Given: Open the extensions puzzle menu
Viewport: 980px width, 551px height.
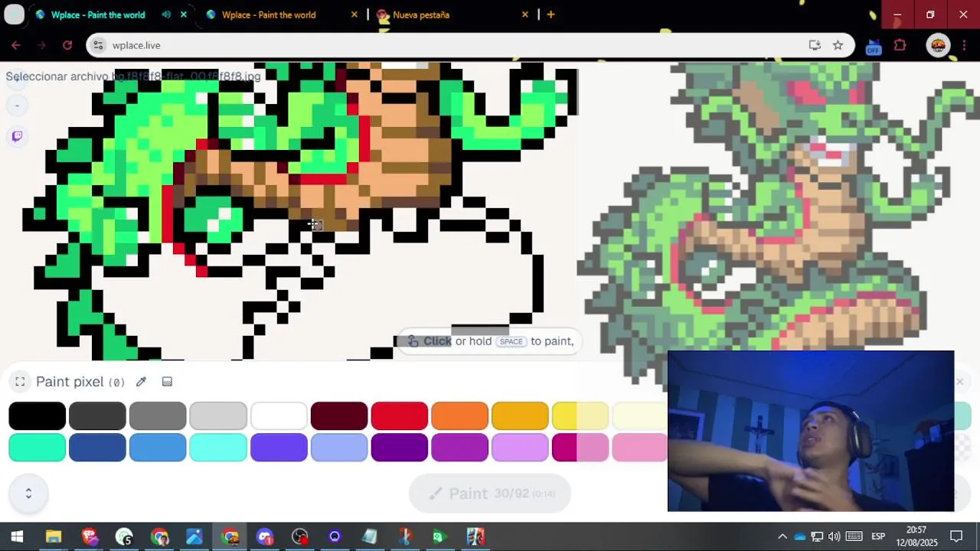Looking at the screenshot, I should coord(900,45).
